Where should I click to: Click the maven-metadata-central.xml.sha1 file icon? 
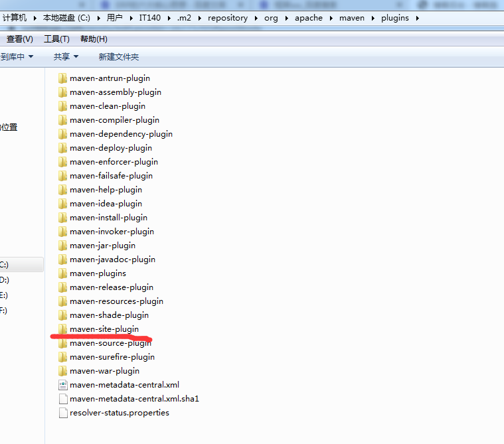(63, 399)
